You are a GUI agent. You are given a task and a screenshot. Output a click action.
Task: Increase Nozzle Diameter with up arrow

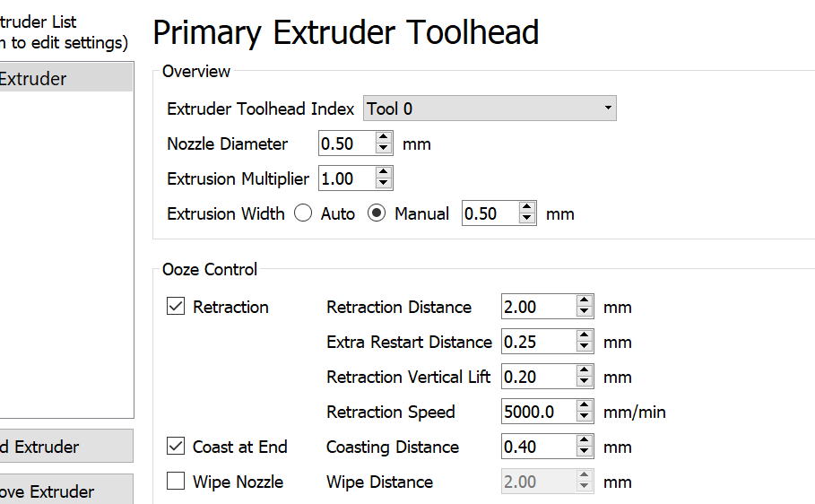coord(384,137)
